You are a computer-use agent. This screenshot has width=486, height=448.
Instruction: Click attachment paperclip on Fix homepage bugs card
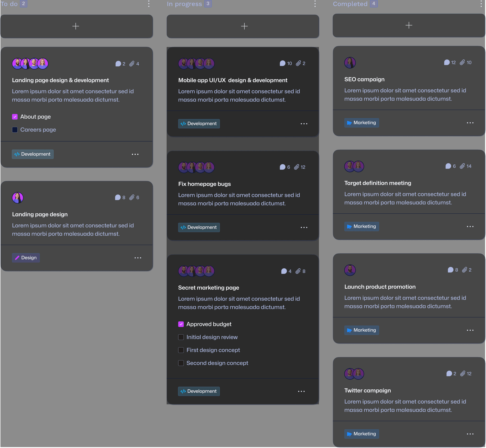[296, 167]
